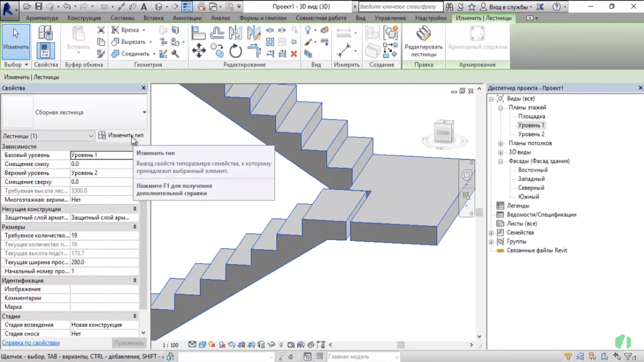Select the Move tool in Редактирование panel
The image size is (644, 362).
[198, 50]
